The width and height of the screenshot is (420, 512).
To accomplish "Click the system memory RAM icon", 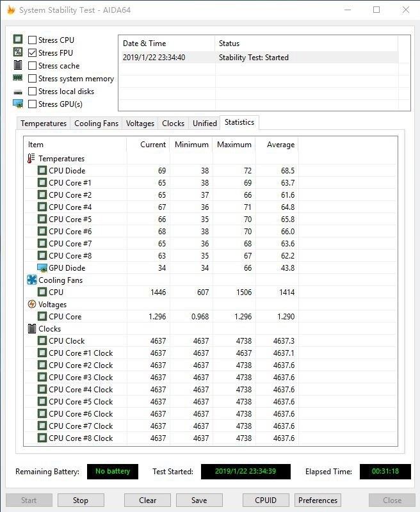I will [x=18, y=77].
